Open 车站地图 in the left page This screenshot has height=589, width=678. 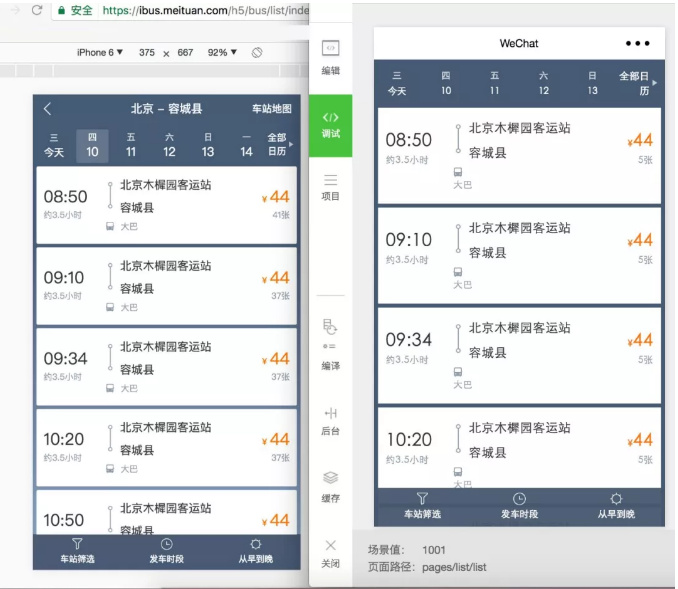tap(272, 109)
